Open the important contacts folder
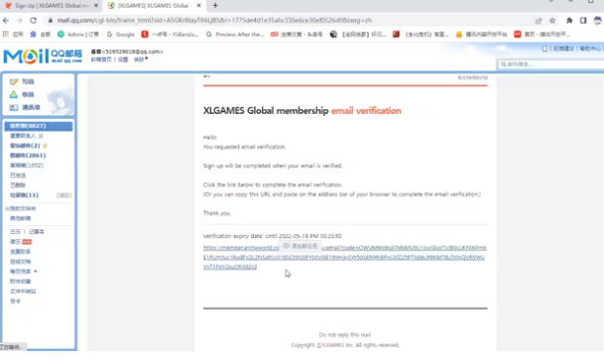This screenshot has width=604, height=364. [x=23, y=136]
